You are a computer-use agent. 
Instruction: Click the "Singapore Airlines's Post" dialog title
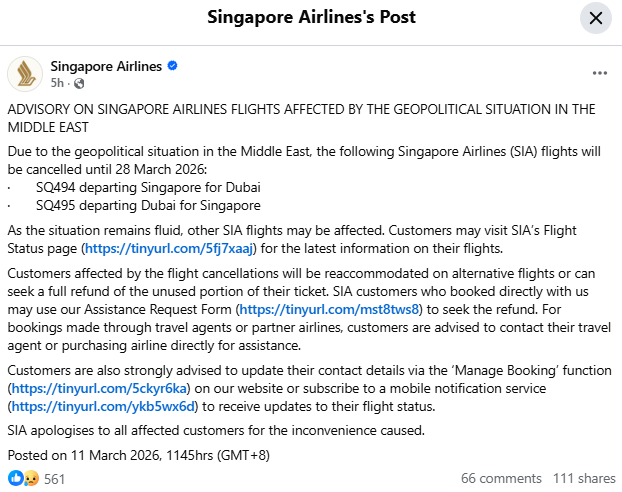click(311, 18)
